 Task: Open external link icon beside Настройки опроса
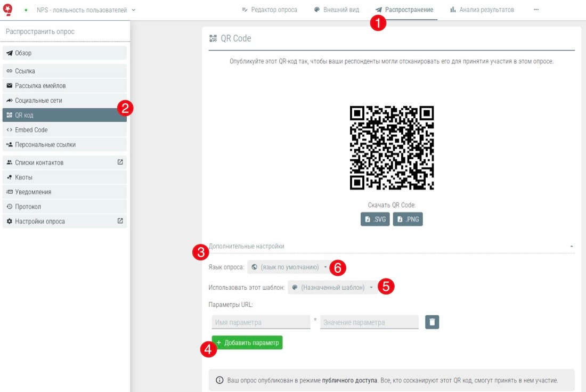(x=120, y=221)
